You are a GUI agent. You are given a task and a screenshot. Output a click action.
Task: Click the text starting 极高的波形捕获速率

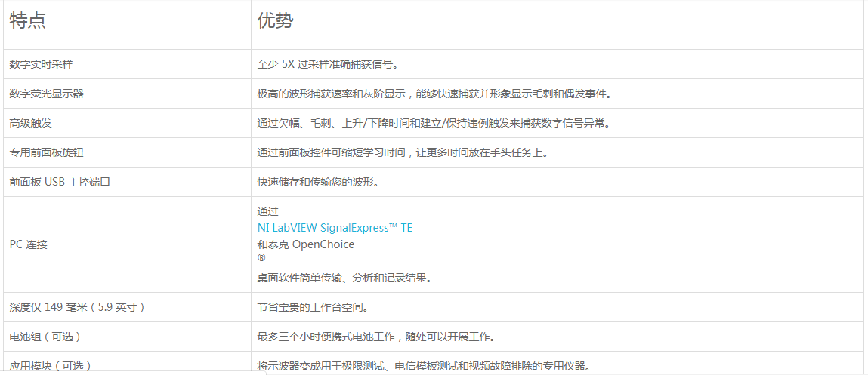[434, 94]
